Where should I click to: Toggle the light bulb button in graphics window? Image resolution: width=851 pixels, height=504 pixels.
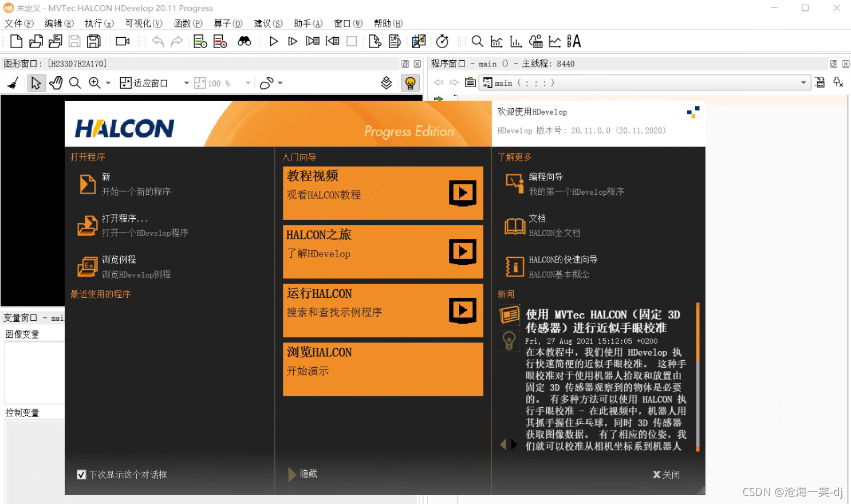pos(410,83)
